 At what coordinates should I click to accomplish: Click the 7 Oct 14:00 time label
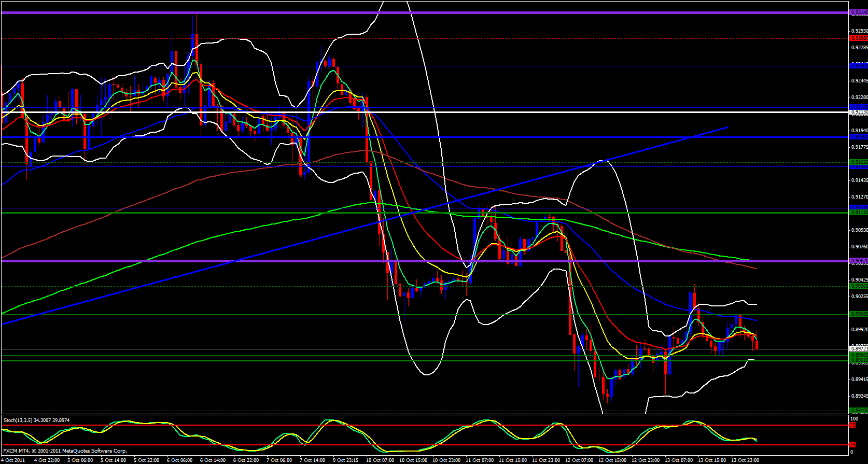(x=313, y=460)
